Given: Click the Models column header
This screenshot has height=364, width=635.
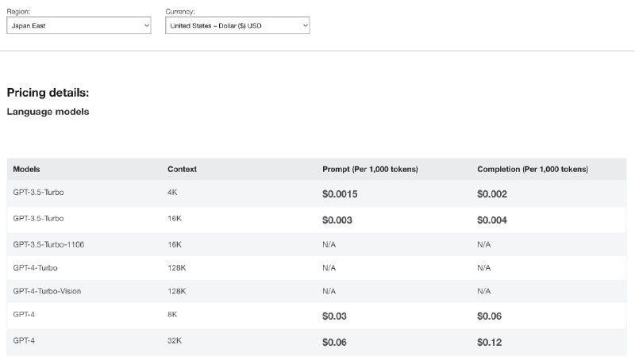Looking at the screenshot, I should point(26,169).
